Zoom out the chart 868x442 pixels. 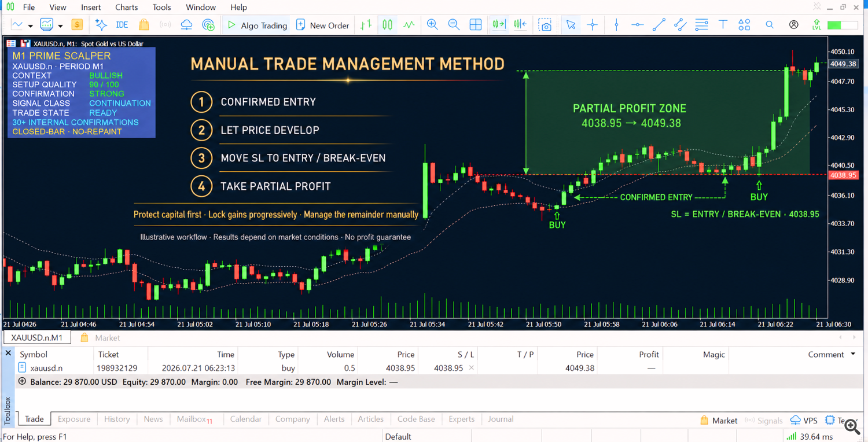[454, 25]
